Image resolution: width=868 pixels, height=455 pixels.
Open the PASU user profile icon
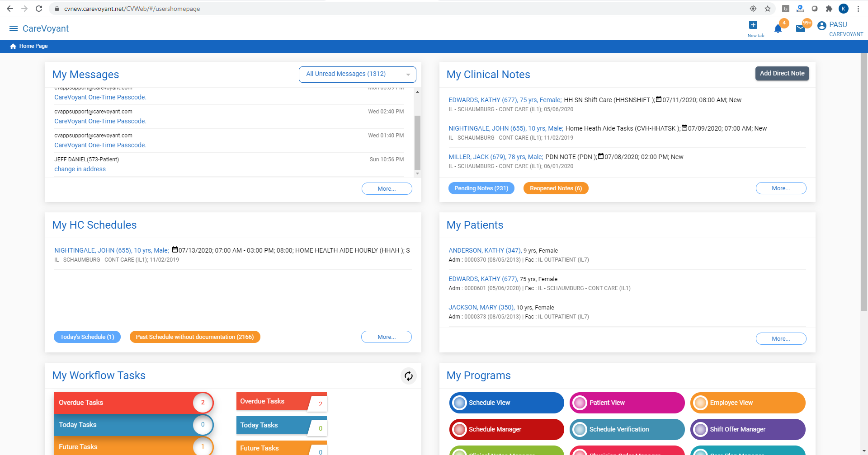822,26
